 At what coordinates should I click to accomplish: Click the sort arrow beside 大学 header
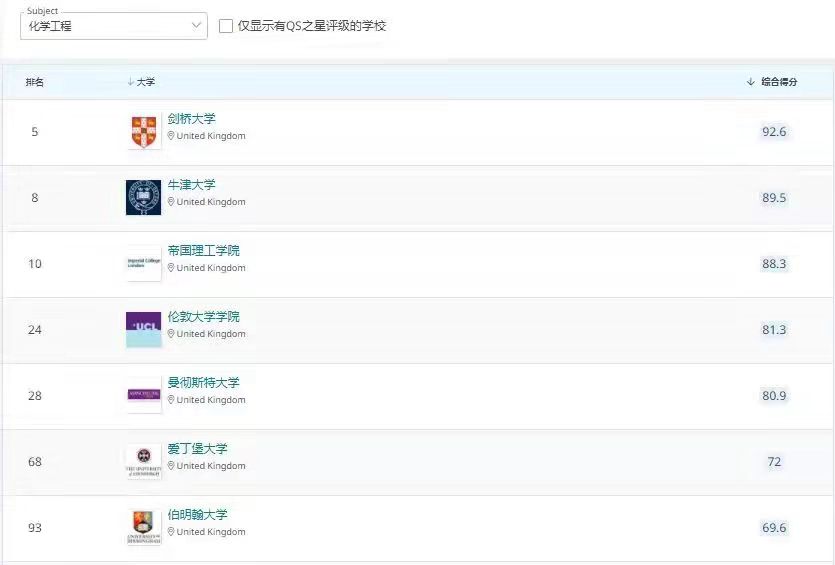(x=130, y=81)
